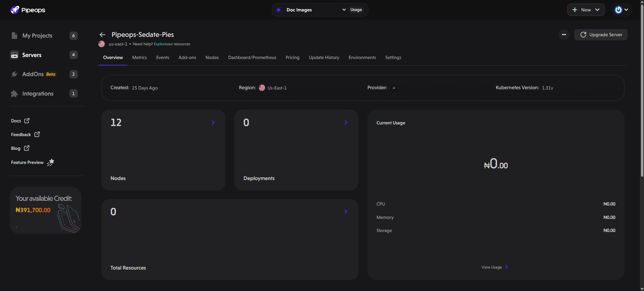Open the Nodes tab
The height and width of the screenshot is (291, 644).
212,58
